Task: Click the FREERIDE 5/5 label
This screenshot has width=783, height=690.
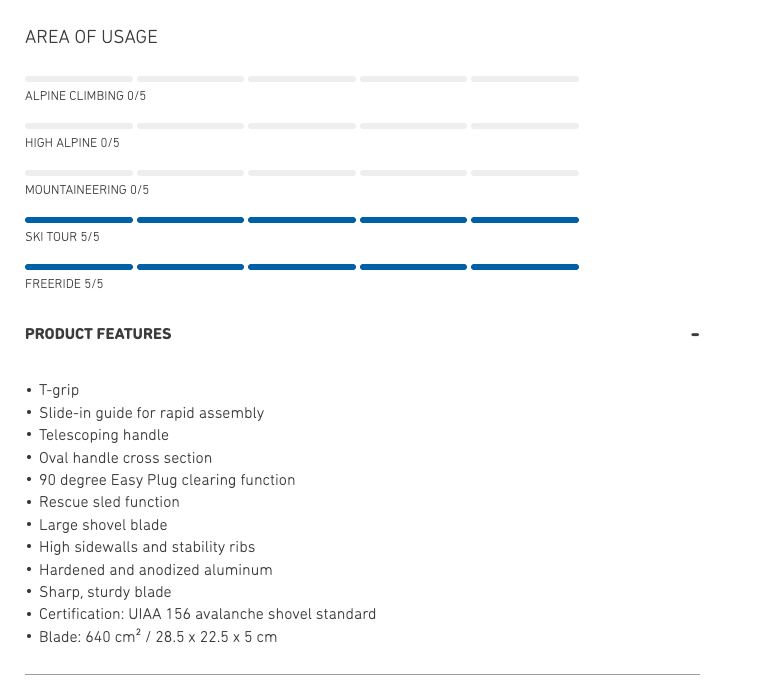Action: [x=64, y=284]
